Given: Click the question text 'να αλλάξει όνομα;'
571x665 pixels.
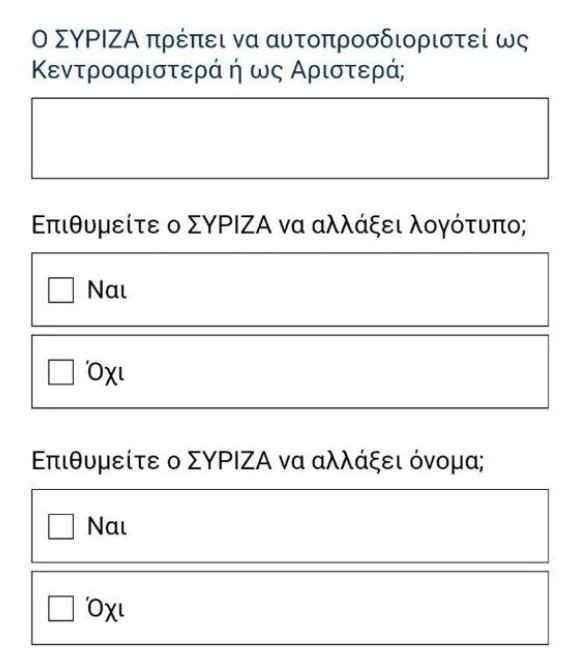Looking at the screenshot, I should click(x=381, y=461).
